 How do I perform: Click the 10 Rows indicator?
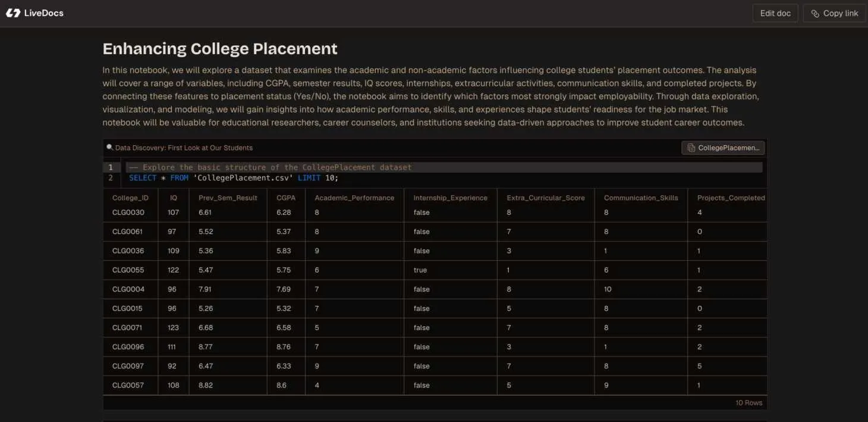tap(749, 402)
